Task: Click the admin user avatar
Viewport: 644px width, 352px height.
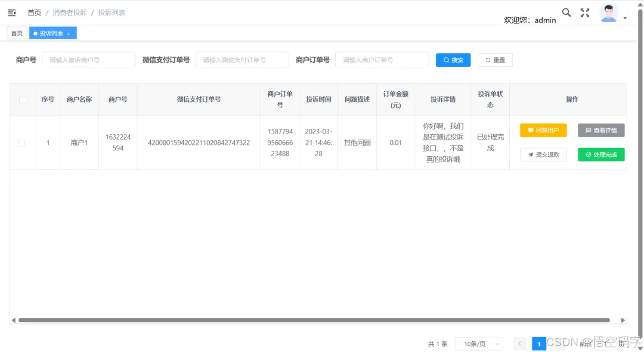Action: [x=609, y=13]
